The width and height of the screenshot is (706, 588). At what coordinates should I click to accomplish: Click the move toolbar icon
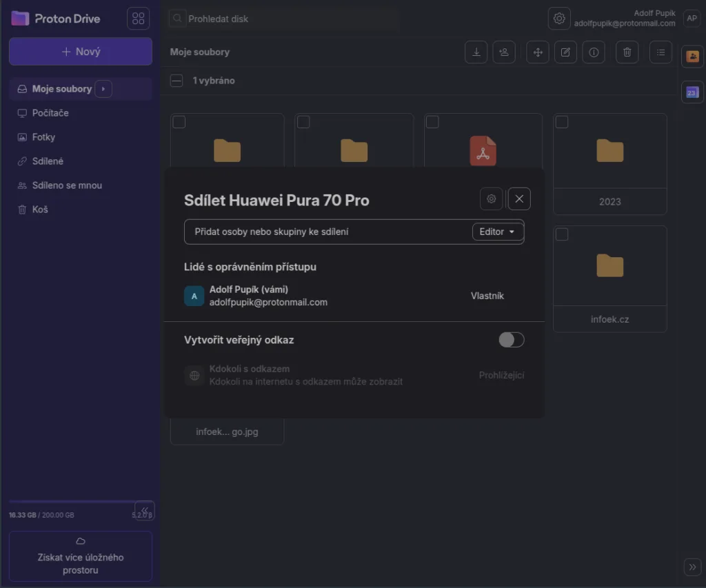click(538, 52)
